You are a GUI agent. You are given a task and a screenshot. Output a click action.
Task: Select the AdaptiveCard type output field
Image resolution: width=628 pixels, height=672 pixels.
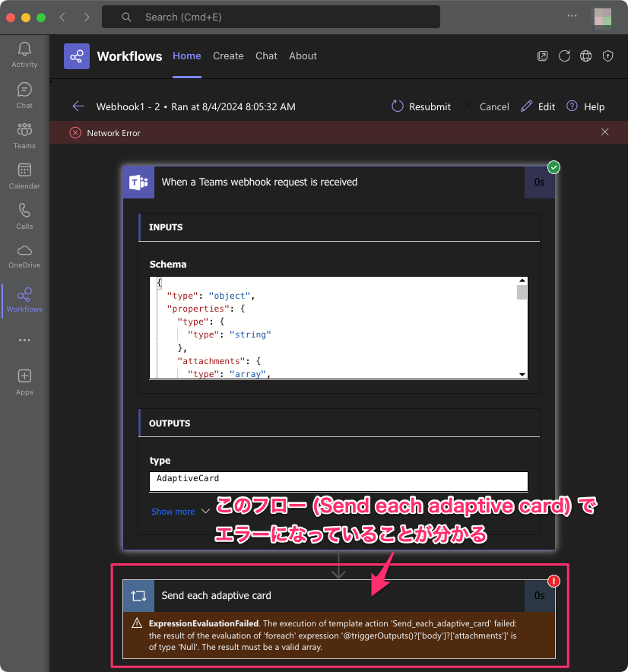[x=338, y=482]
